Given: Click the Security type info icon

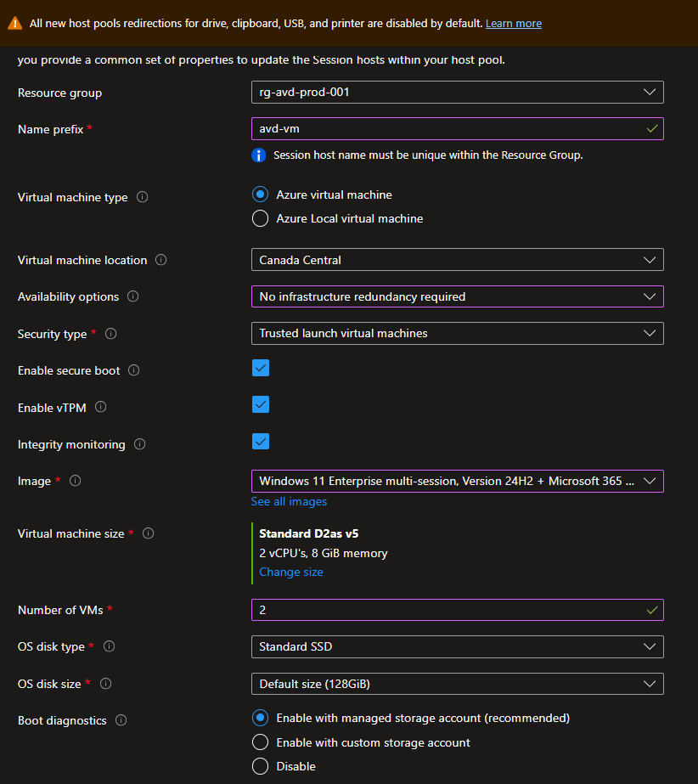Looking at the screenshot, I should [111, 334].
